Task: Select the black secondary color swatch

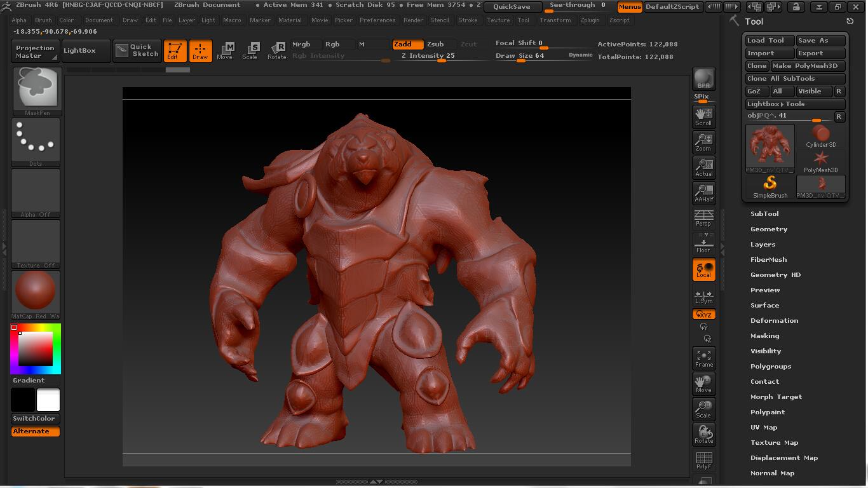Action: (x=23, y=400)
